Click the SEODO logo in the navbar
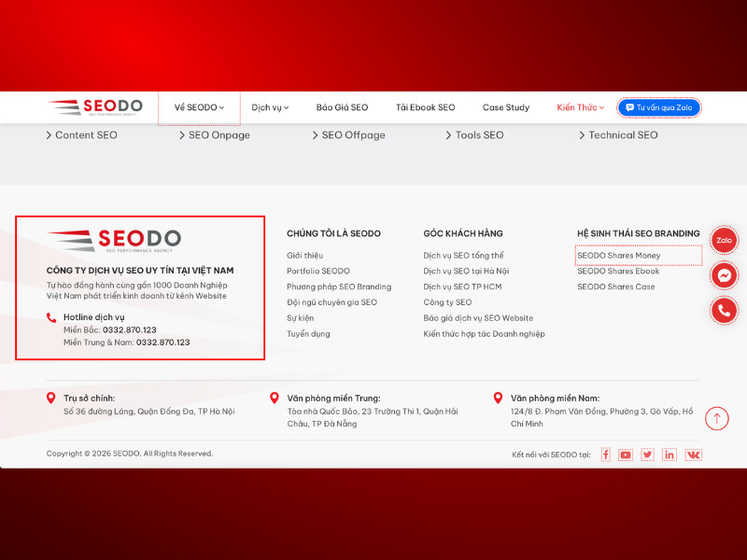 click(95, 107)
